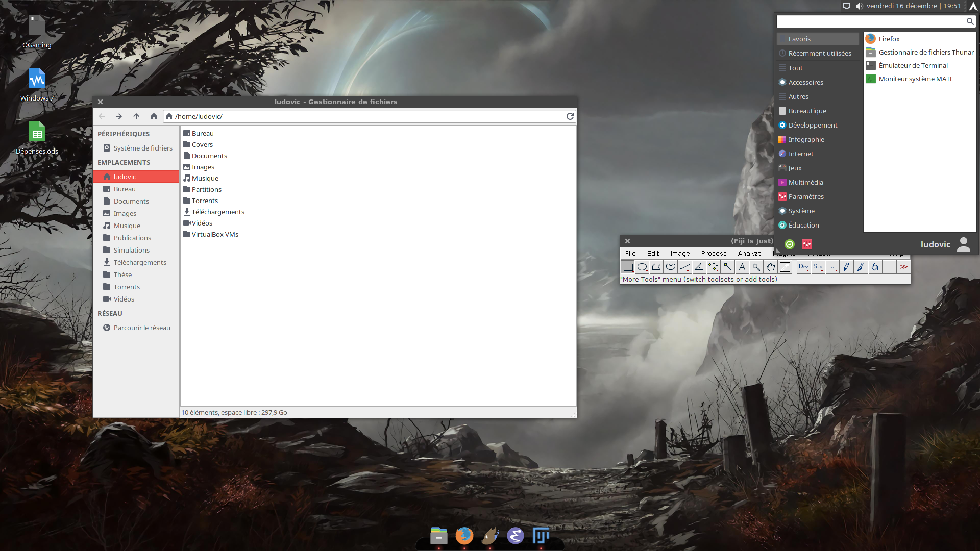Open the Image menu in Fiji
Image resolution: width=980 pixels, height=551 pixels.
point(680,253)
